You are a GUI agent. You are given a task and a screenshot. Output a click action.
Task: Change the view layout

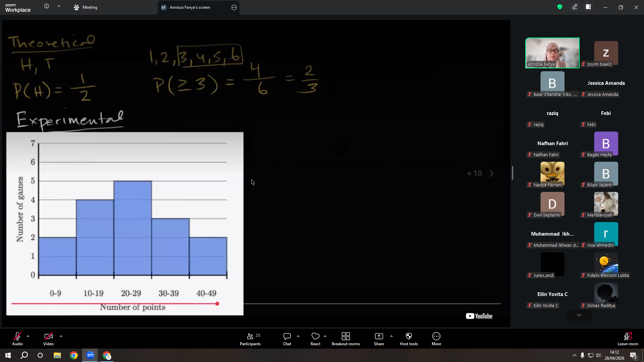coord(588,7)
